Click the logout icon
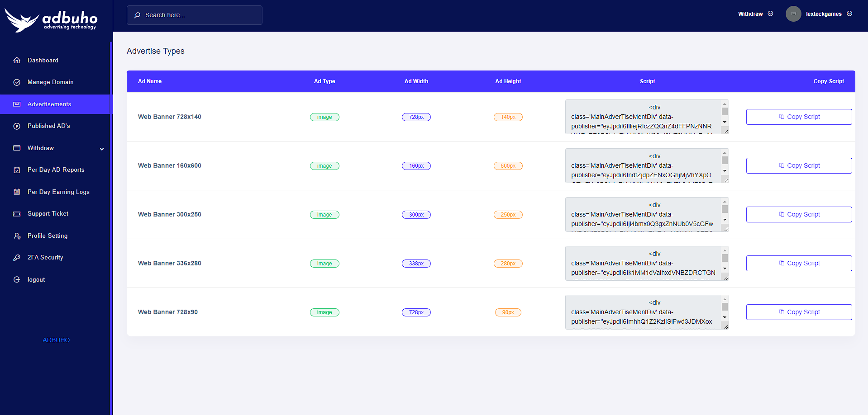This screenshot has height=415, width=868. (x=17, y=279)
